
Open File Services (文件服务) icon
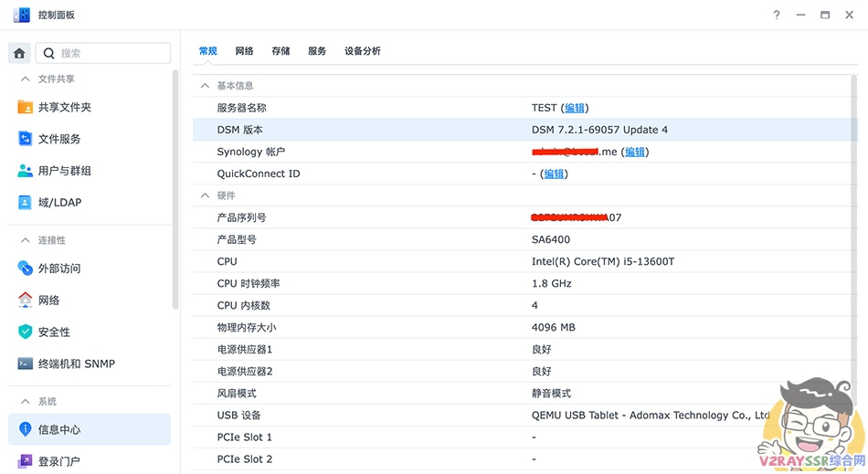click(x=25, y=138)
